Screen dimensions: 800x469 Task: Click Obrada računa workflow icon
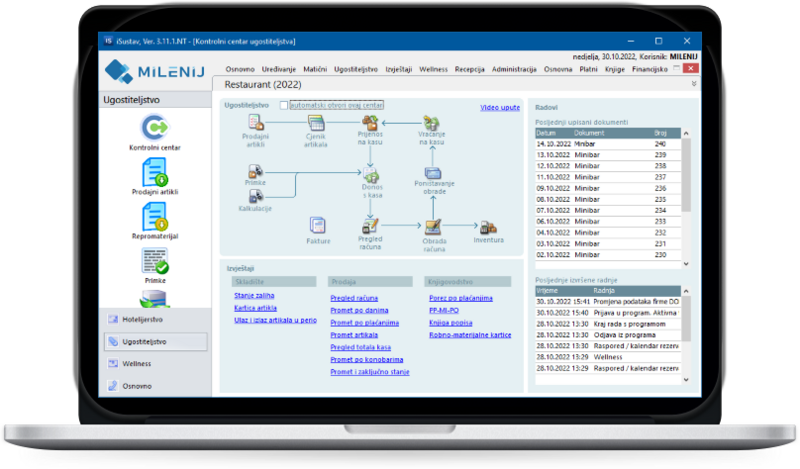coord(434,227)
